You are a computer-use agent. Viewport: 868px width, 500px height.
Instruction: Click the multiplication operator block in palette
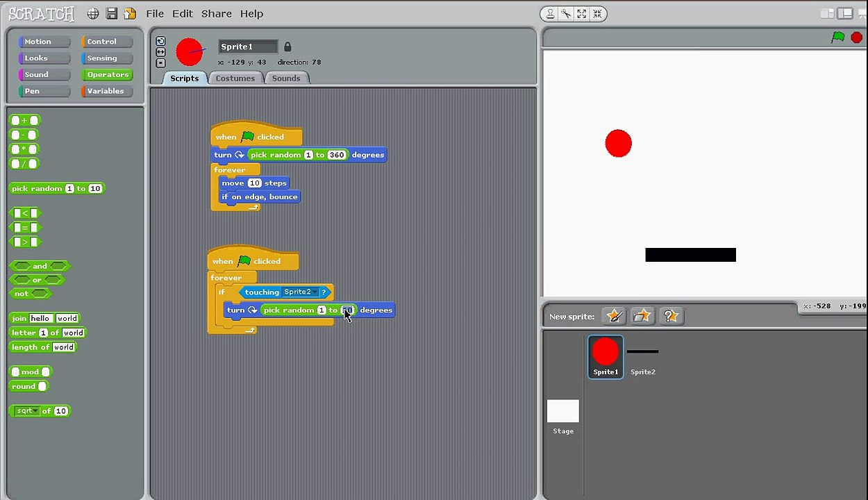(x=24, y=149)
